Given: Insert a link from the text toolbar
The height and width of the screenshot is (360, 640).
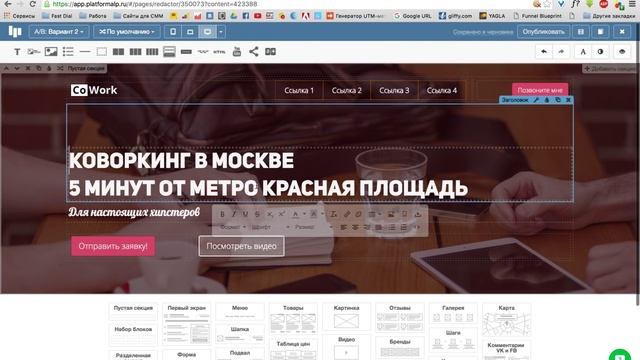Looking at the screenshot, I should click(x=347, y=214).
